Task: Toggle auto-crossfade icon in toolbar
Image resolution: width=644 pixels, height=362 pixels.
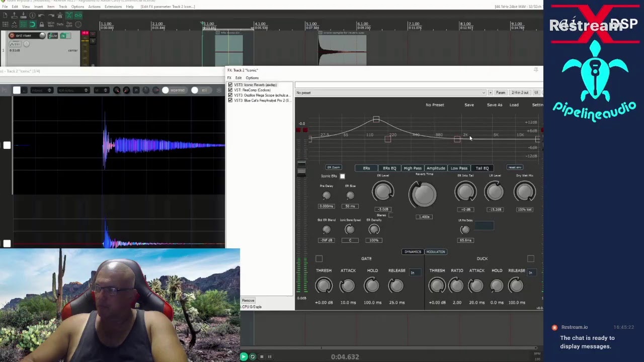Action: [x=69, y=16]
